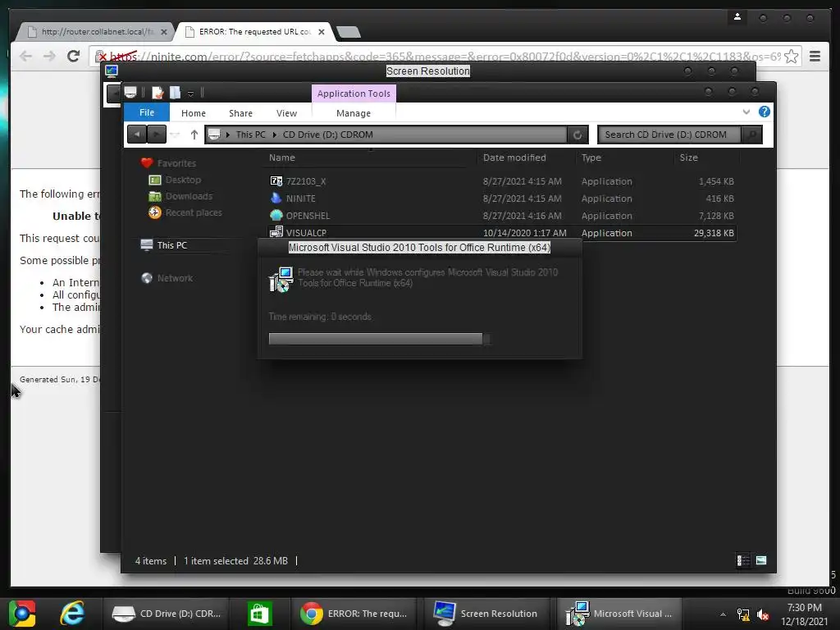Click the Screen Resolution window title bar

pyautogui.click(x=427, y=71)
